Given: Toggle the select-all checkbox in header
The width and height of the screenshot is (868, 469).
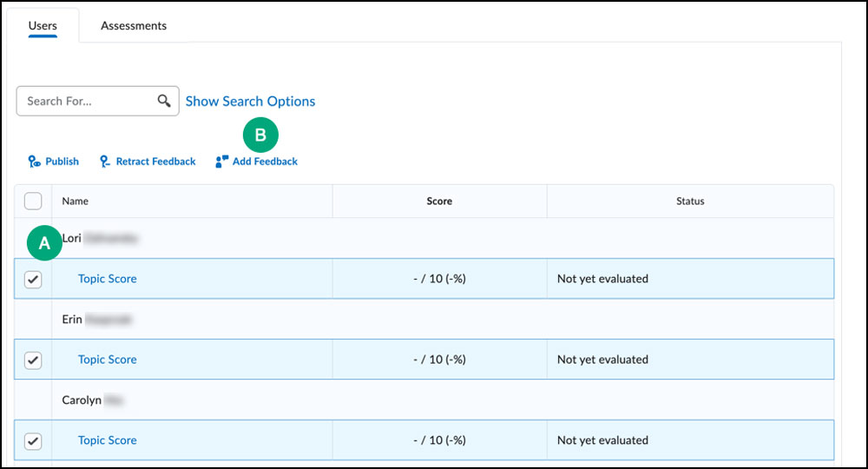Looking at the screenshot, I should [x=33, y=201].
